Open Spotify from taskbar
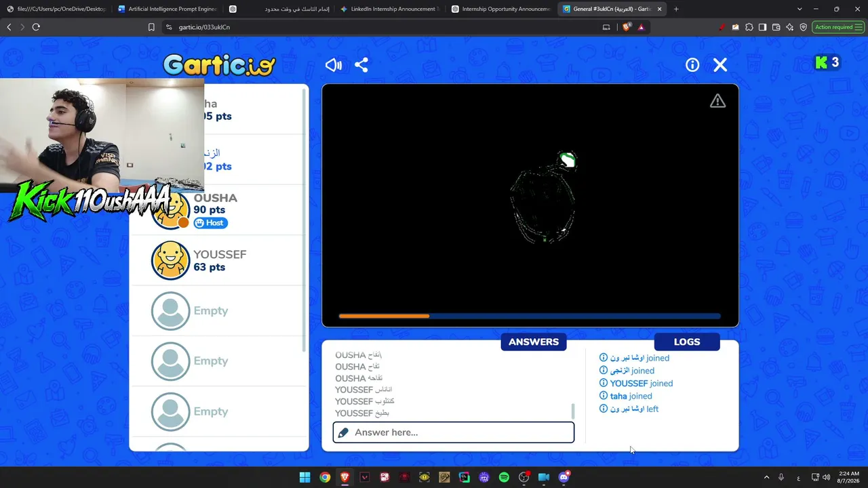This screenshot has height=488, width=868. pyautogui.click(x=504, y=477)
